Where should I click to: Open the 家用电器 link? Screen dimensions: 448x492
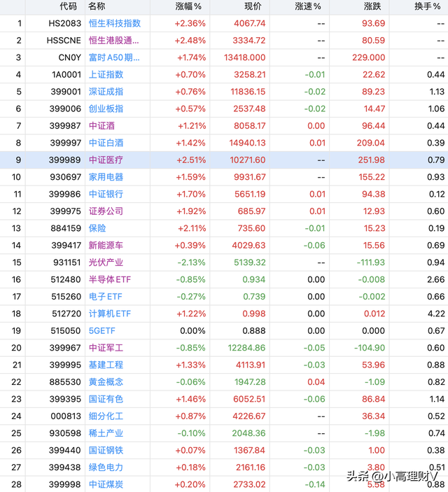tap(106, 177)
